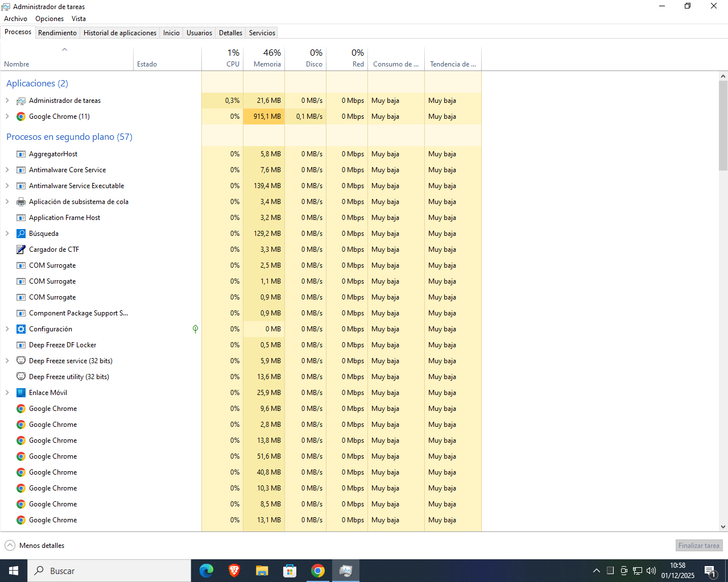
Task: Click the Búsqueda process magnifier icon
Action: (21, 234)
